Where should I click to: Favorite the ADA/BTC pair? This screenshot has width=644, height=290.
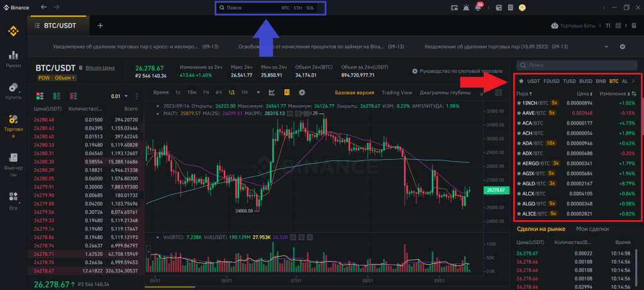(519, 143)
